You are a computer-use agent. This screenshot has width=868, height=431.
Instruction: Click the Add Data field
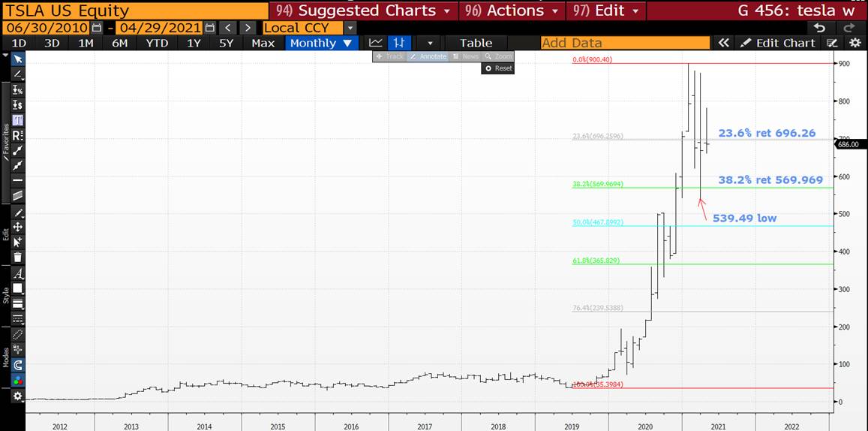coord(625,43)
